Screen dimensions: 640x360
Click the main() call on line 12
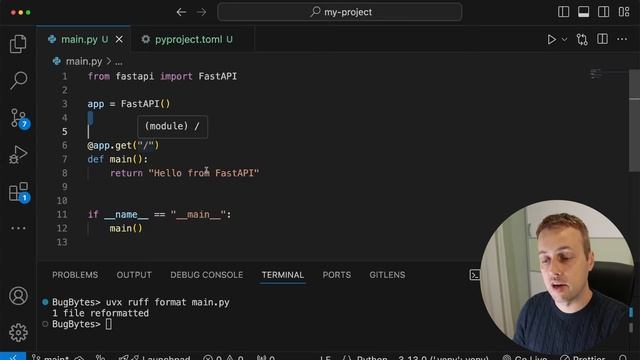click(126, 228)
